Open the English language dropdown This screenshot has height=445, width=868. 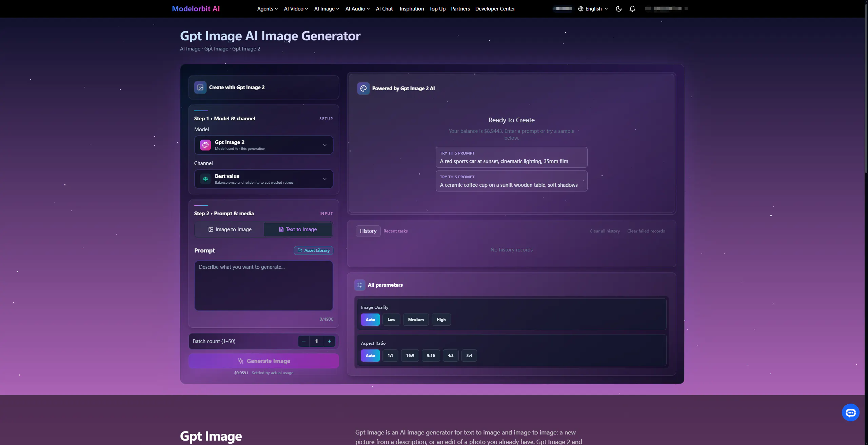[593, 9]
